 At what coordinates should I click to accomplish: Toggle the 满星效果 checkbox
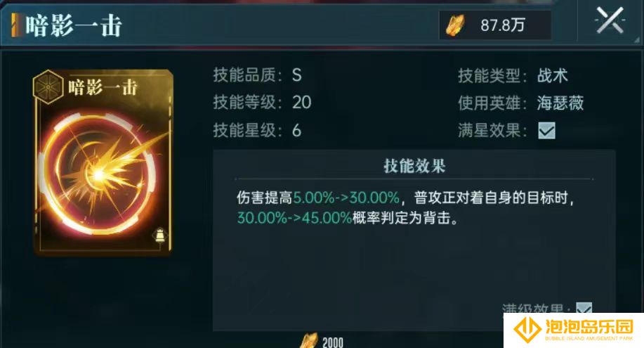tap(546, 131)
